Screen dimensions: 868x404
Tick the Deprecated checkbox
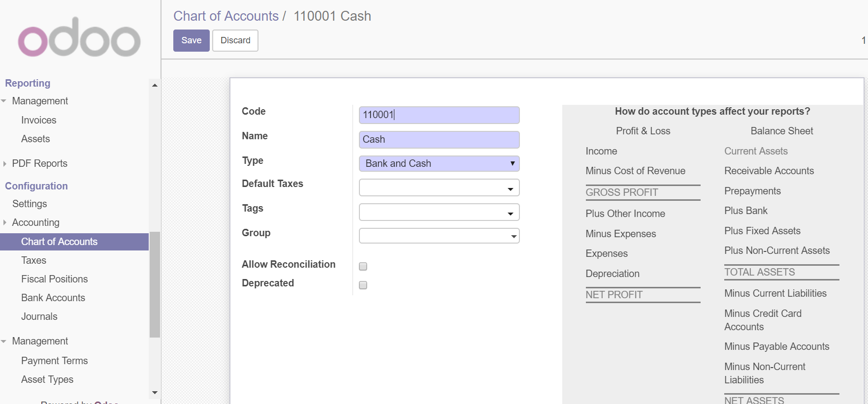point(363,285)
